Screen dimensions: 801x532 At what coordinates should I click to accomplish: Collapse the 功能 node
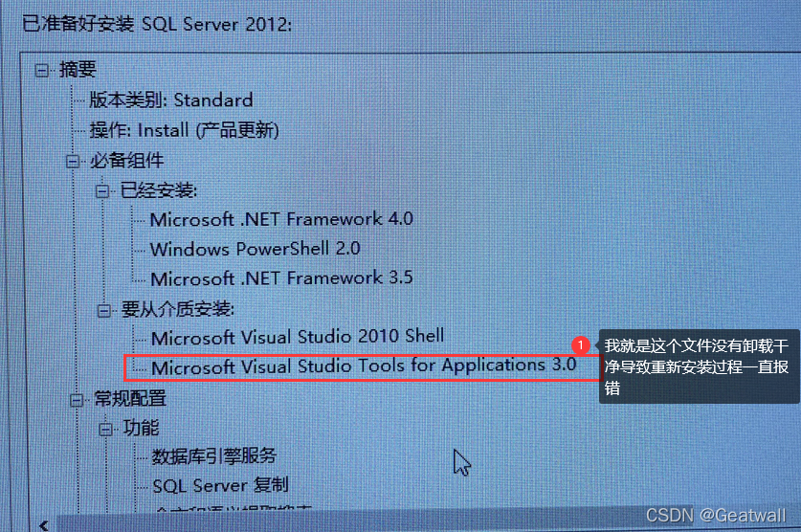(x=105, y=430)
